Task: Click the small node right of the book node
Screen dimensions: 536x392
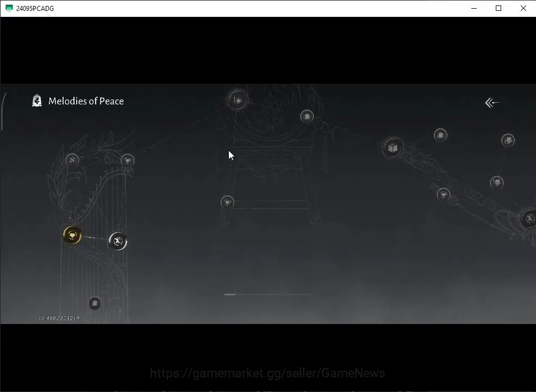Action: (440, 135)
